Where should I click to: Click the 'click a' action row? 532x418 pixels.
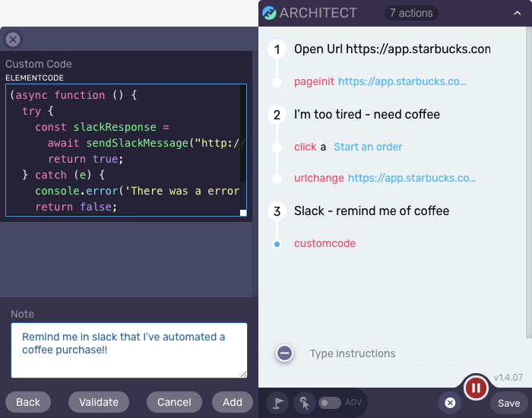point(348,147)
